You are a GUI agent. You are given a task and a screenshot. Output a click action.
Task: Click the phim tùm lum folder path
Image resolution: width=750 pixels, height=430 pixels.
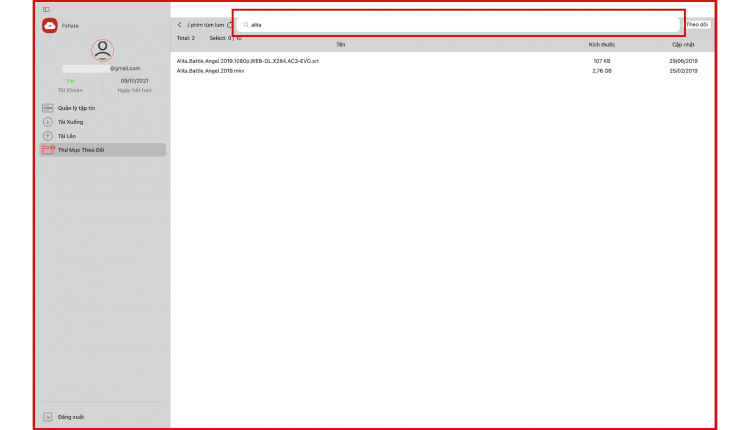(x=206, y=25)
